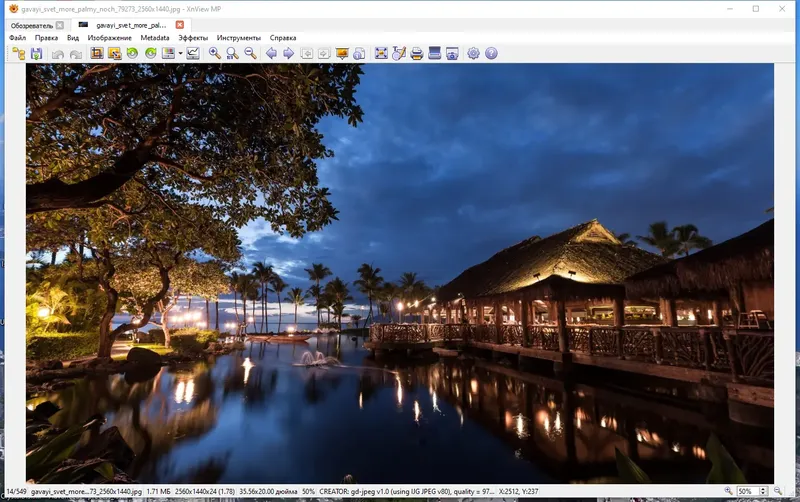
Task: Expand the dropdown arrow beside color adjust icon
Action: click(180, 53)
